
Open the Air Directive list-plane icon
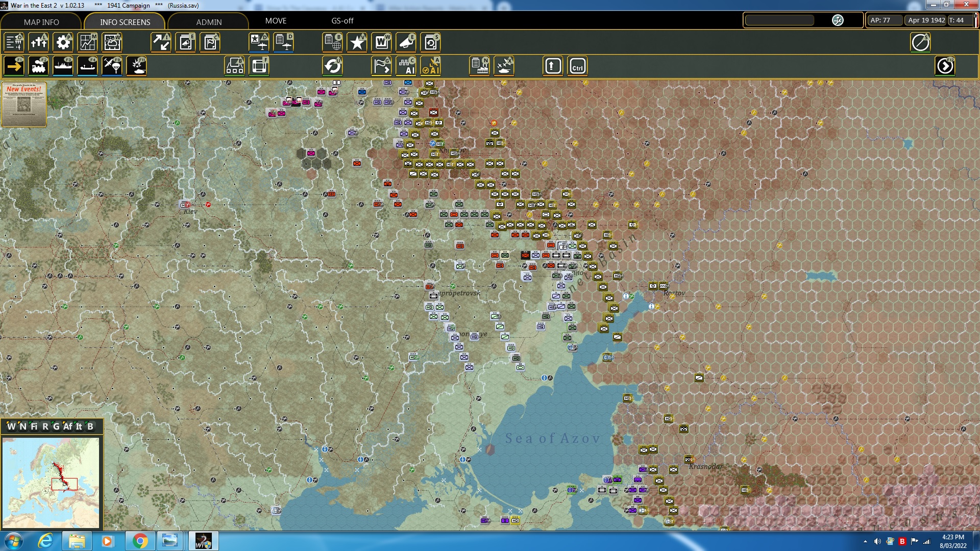[284, 42]
